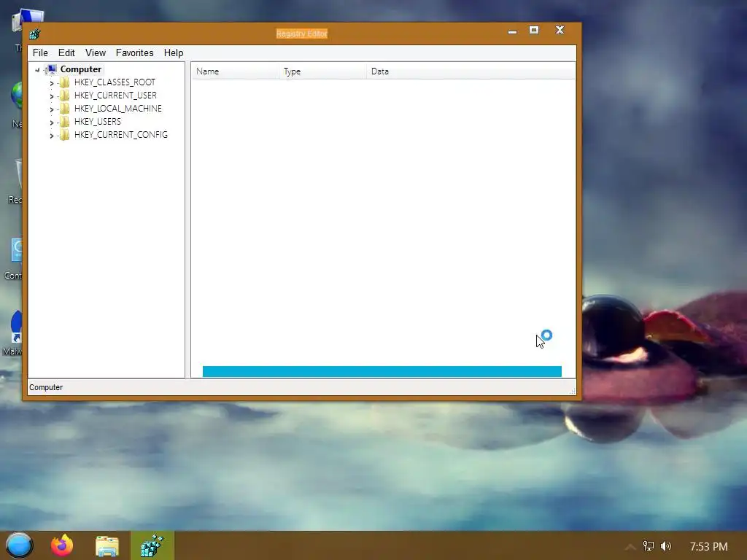Image resolution: width=747 pixels, height=560 pixels.
Task: Close the Registry Editor window
Action: (x=560, y=30)
